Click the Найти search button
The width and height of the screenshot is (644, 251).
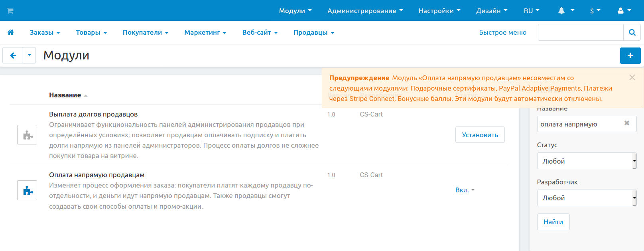pyautogui.click(x=553, y=222)
